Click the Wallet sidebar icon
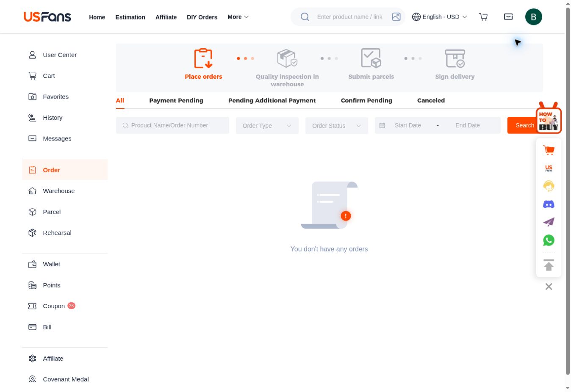 (32, 264)
